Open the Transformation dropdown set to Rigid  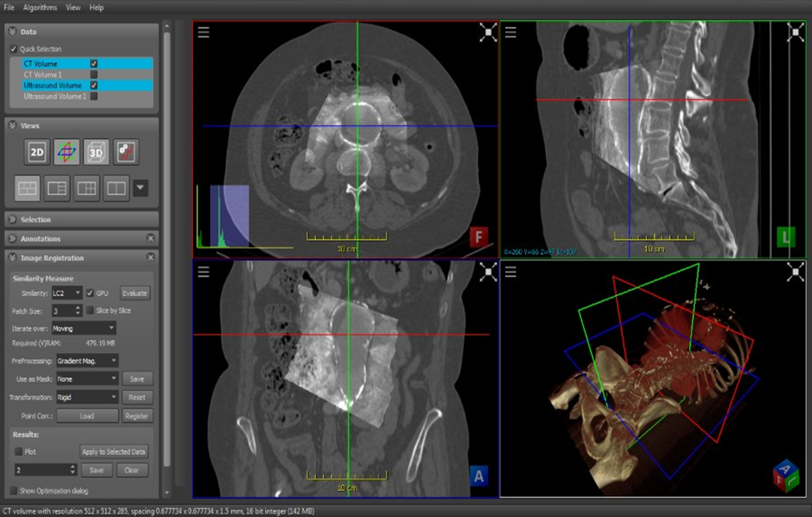tap(87, 398)
